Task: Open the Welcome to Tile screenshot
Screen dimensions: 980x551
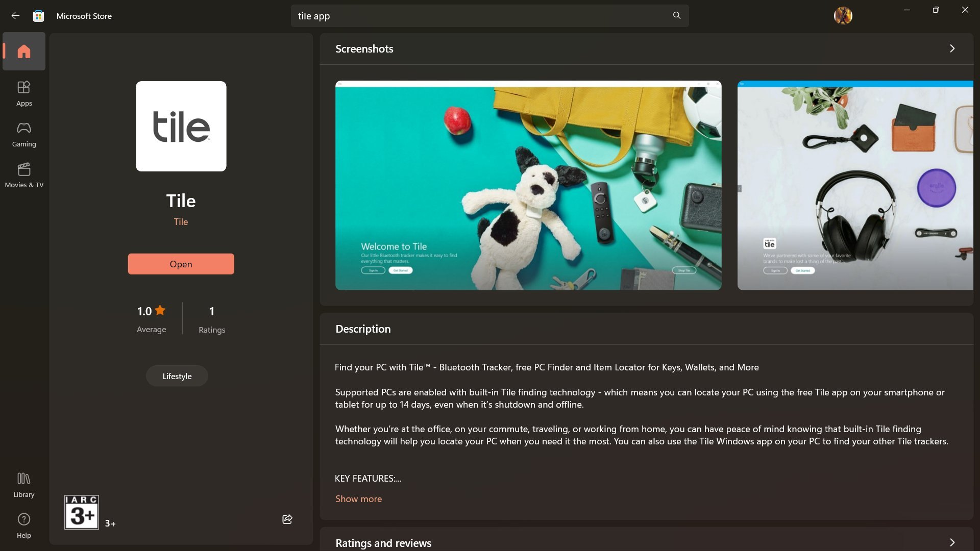Action: (x=528, y=185)
